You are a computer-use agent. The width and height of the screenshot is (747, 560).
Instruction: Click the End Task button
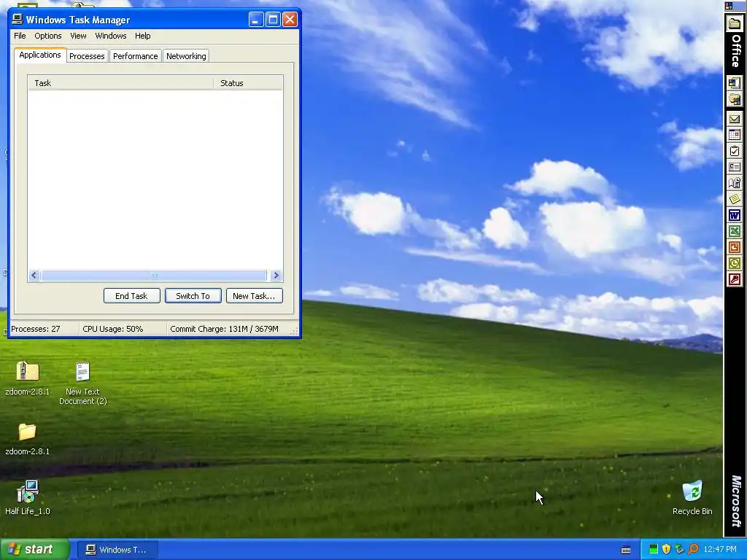pos(131,296)
